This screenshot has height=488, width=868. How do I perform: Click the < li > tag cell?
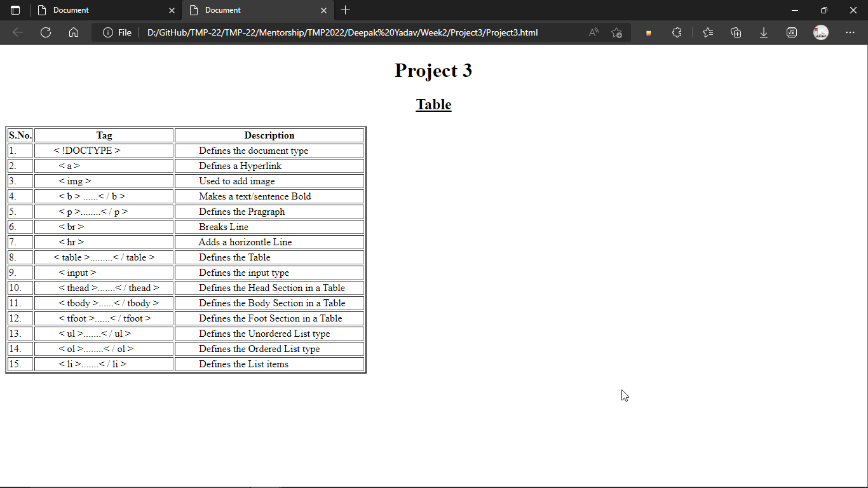[x=104, y=364]
